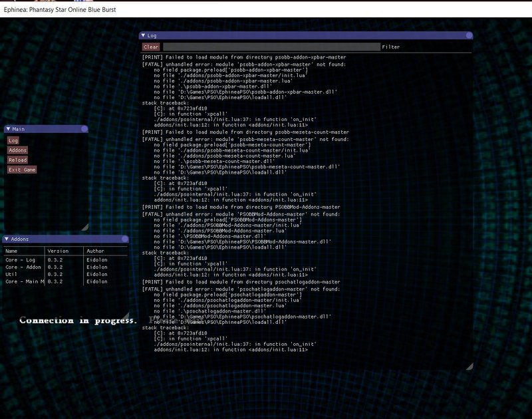Viewport: 532px width, 419px height.
Task: Click the '[FATAL] unhandled error' psochatlogaddon-master line
Action: pyautogui.click(x=241, y=289)
